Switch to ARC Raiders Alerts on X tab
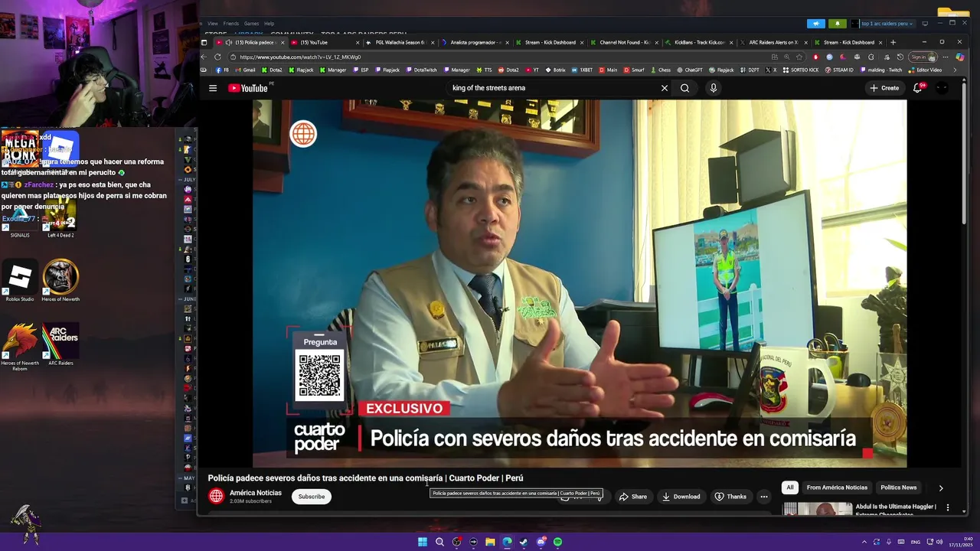 773,43
